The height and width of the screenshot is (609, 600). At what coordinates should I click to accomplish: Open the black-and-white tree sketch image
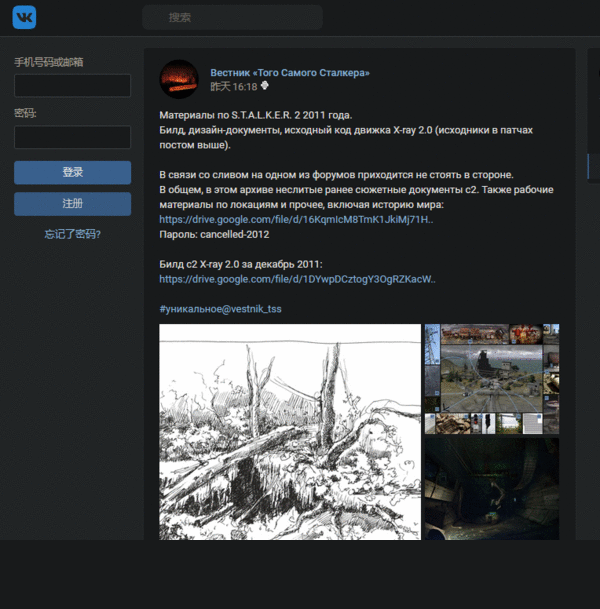(290, 432)
